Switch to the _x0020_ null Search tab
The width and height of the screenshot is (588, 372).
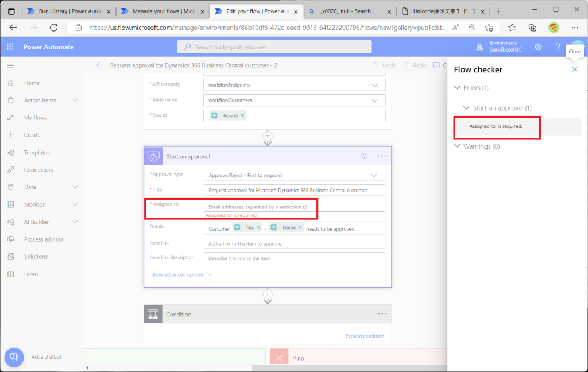click(x=350, y=11)
